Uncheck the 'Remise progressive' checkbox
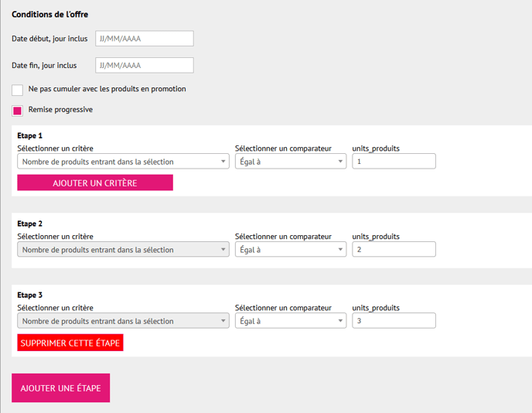 point(18,111)
